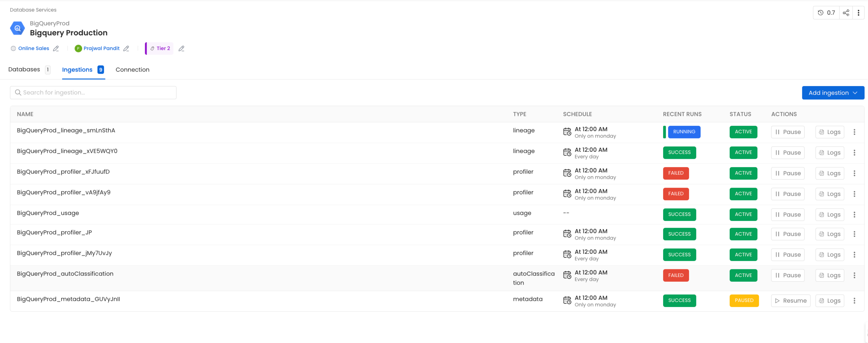Open more options for BigQueryProd_profiler_JP
The image size is (868, 343).
coord(854,234)
